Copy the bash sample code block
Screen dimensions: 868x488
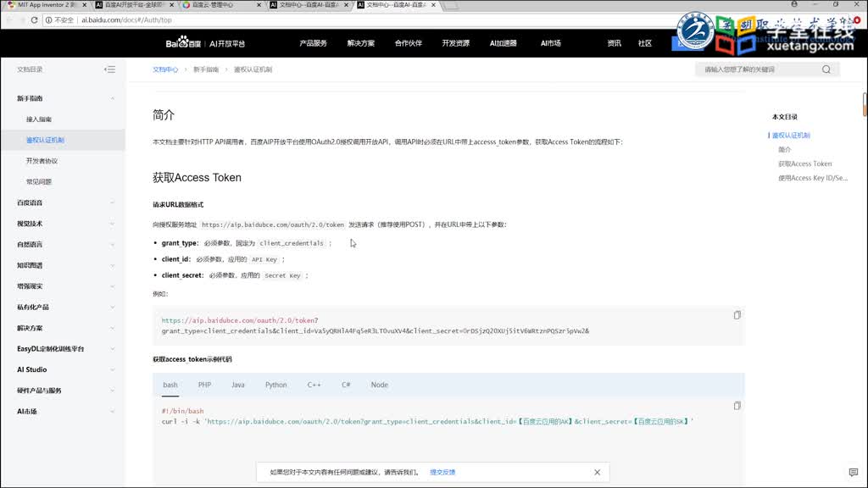point(737,406)
